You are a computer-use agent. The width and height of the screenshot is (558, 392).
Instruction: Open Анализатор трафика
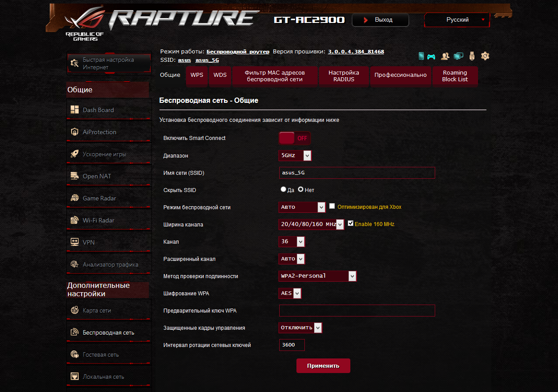tap(108, 265)
